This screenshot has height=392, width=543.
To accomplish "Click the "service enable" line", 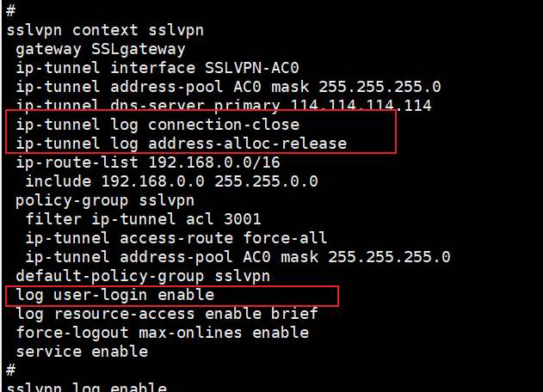I will coord(82,352).
